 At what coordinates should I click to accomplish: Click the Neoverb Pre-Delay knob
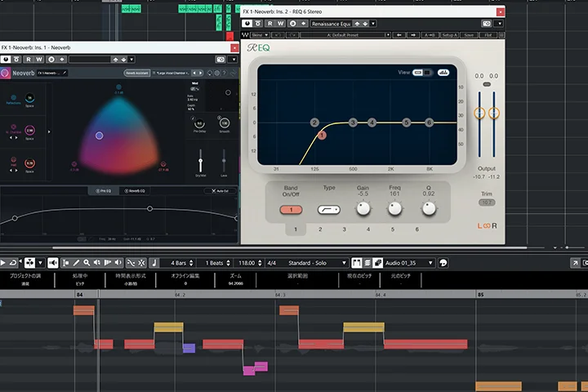199,123
